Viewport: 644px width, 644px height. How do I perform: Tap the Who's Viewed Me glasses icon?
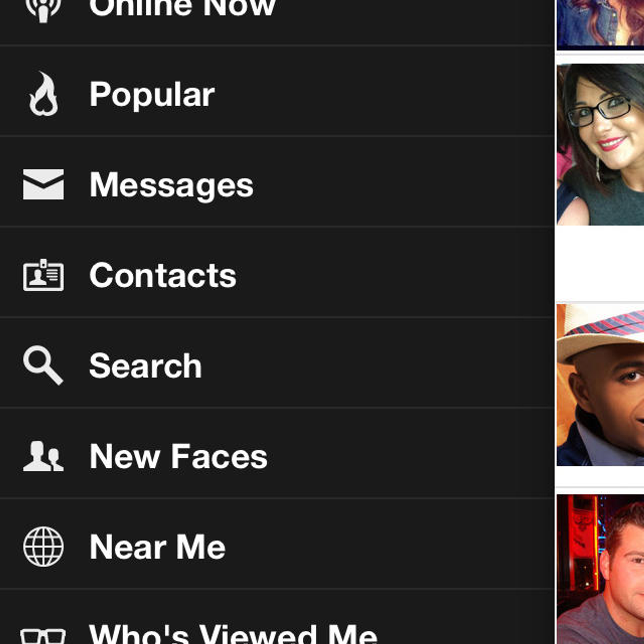point(43,637)
